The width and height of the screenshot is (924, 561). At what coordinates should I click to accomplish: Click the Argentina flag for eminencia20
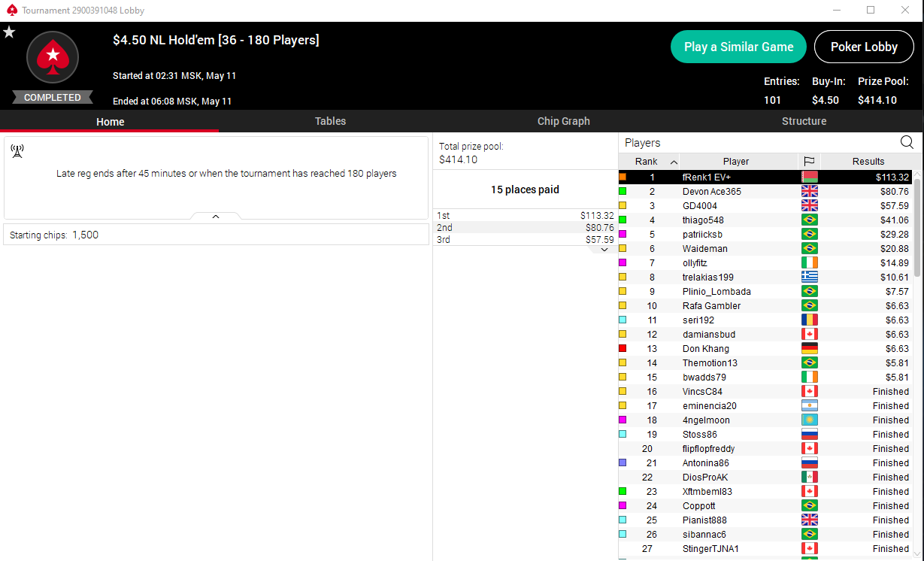[809, 405]
